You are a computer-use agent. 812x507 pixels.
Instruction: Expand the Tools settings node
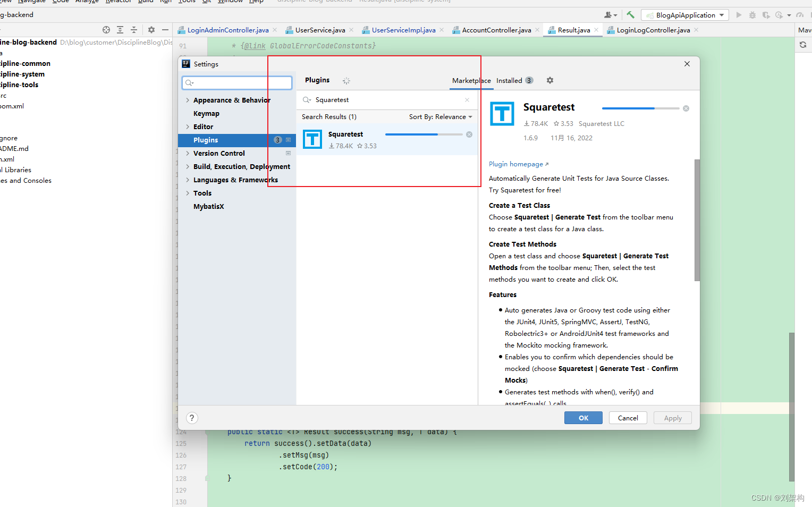tap(188, 193)
